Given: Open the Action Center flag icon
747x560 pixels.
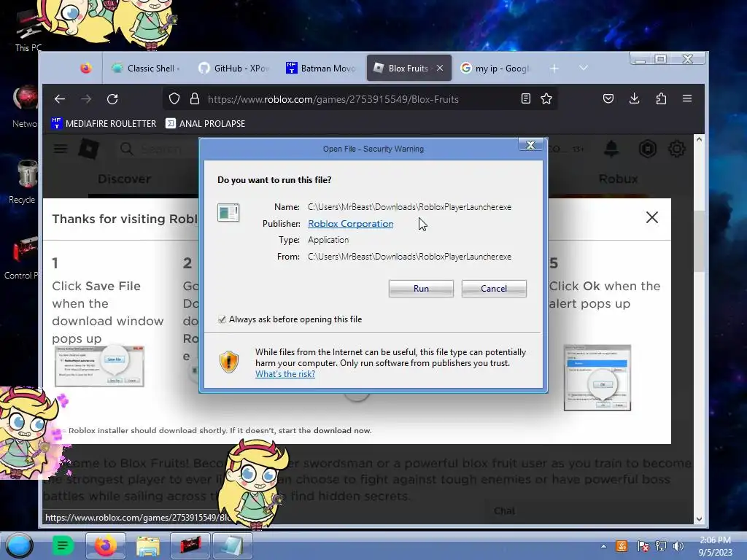Looking at the screenshot, I should pos(643,546).
